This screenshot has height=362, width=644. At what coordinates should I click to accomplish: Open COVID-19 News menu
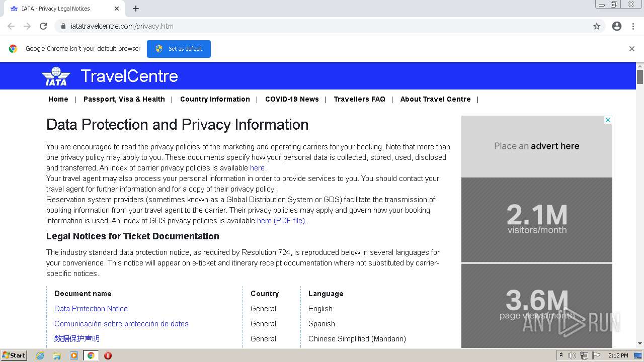(x=292, y=99)
